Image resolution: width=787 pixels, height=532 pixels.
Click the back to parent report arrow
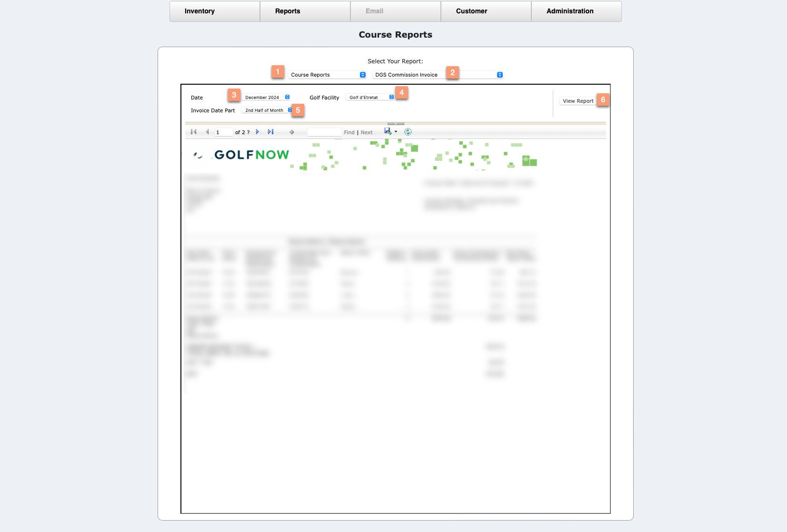point(292,132)
